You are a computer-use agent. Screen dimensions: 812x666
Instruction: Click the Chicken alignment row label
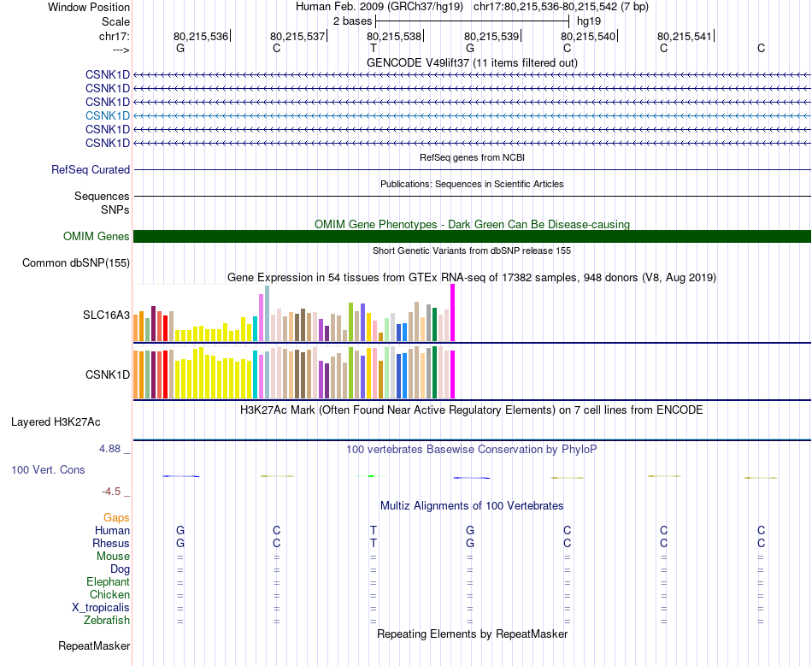point(109,594)
